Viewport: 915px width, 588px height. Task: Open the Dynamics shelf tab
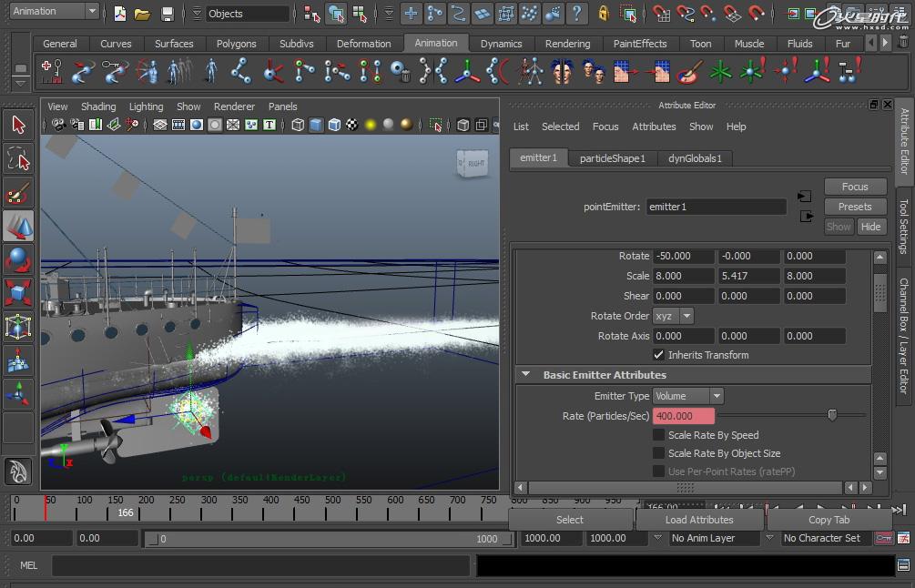click(501, 44)
